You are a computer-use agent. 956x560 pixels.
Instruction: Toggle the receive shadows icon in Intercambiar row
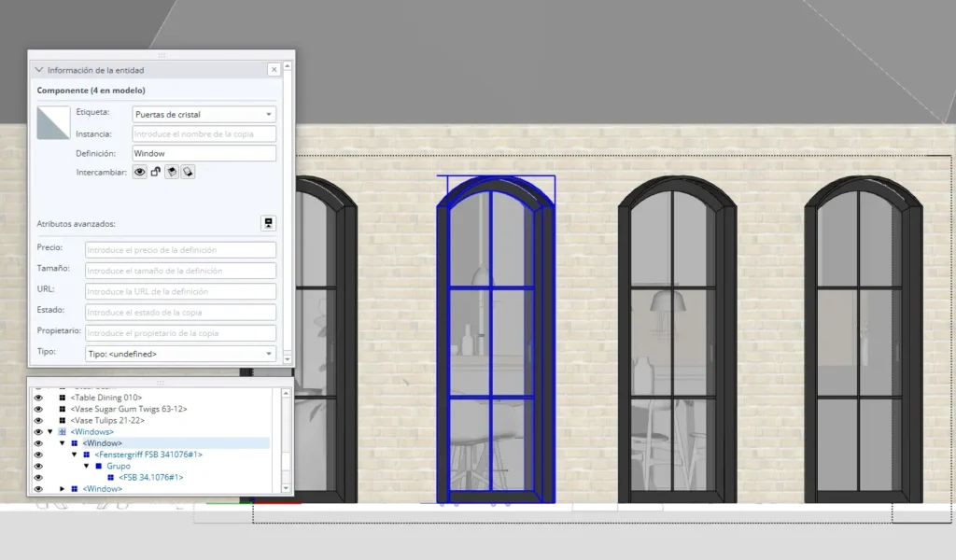(x=188, y=173)
